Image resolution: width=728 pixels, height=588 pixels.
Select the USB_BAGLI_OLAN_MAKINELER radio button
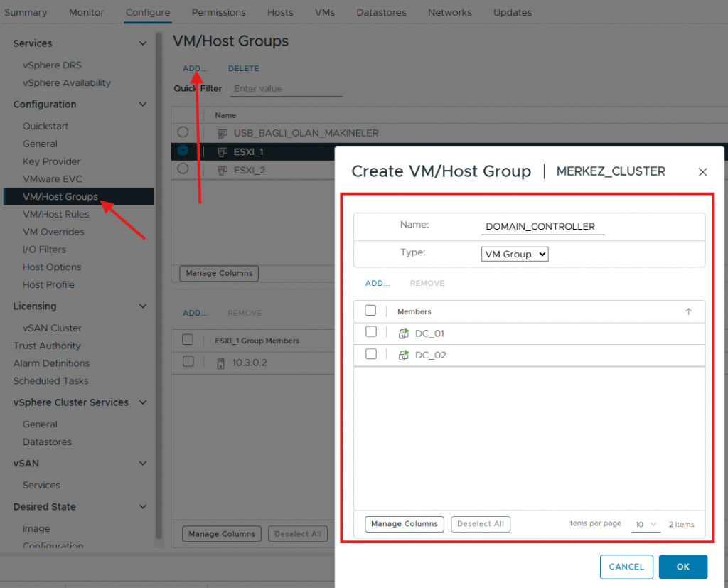[183, 132]
